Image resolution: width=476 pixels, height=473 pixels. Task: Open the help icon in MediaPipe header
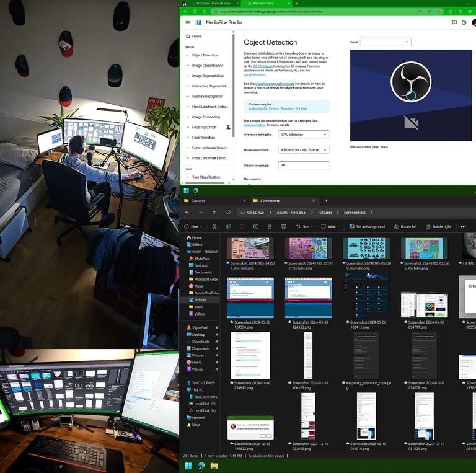coord(464,22)
